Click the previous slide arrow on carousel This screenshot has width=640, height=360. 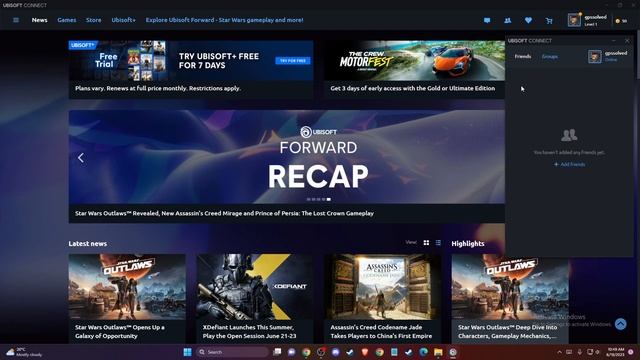[x=81, y=158]
